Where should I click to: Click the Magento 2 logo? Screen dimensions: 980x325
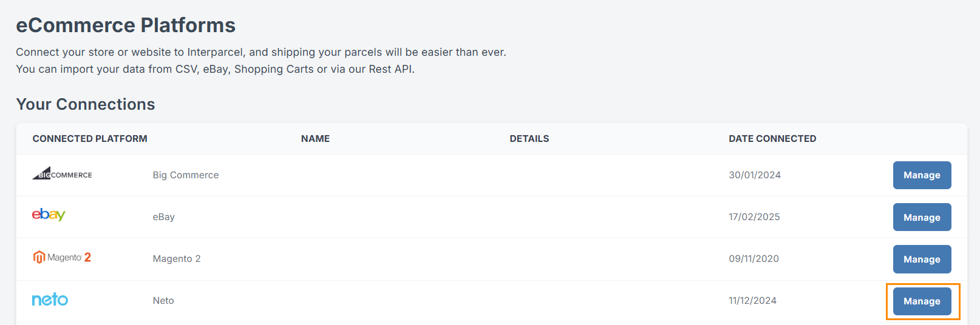(x=62, y=257)
